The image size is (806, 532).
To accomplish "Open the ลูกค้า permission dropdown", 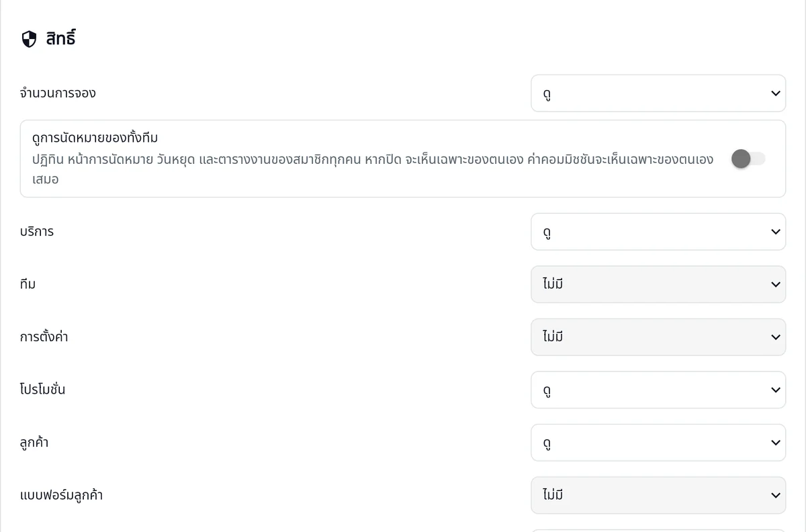I will point(658,443).
